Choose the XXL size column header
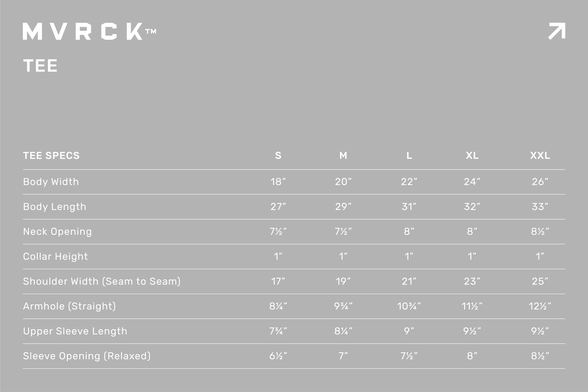Viewport: 588px width, 392px height. (x=540, y=156)
